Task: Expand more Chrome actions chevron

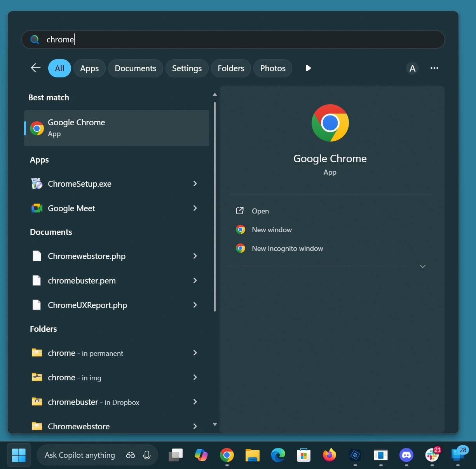Action: [423, 266]
